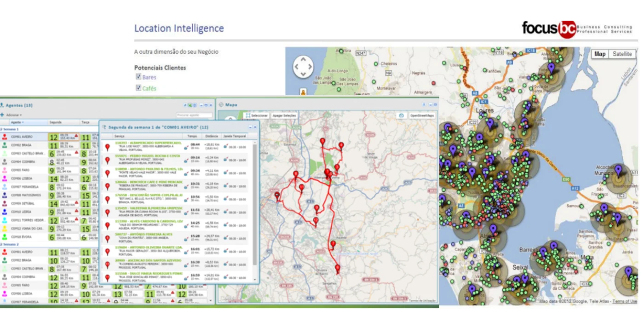Screen dimensions: 644x333
Task: Click the export icon in the Agentes panel header
Action: (190, 105)
